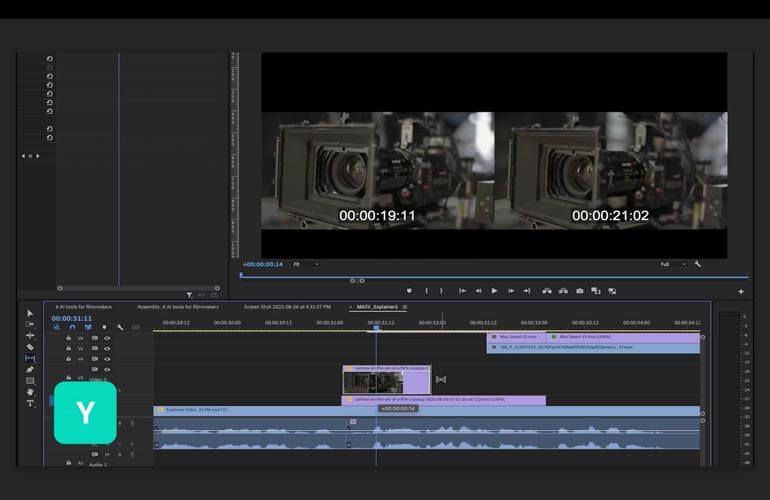Open the MASV_Explainer3 tab panel menu
770x500 pixels.
click(x=405, y=307)
